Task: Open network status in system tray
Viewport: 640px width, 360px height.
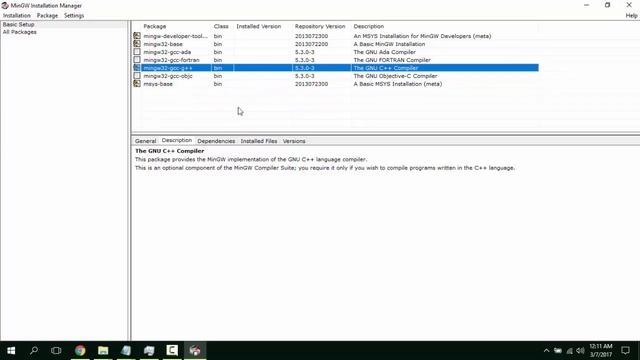Action: pos(569,351)
